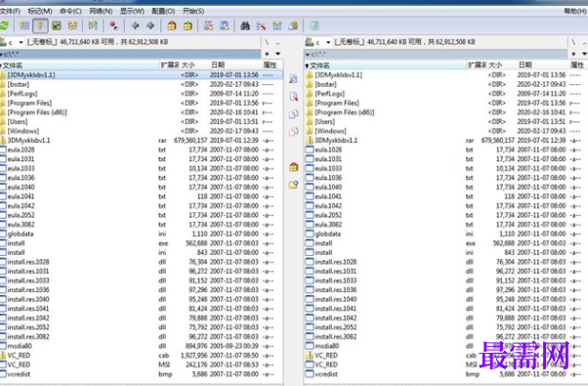Click the unpack files toolbar icon
This screenshot has width=588, height=386.
click(x=188, y=25)
